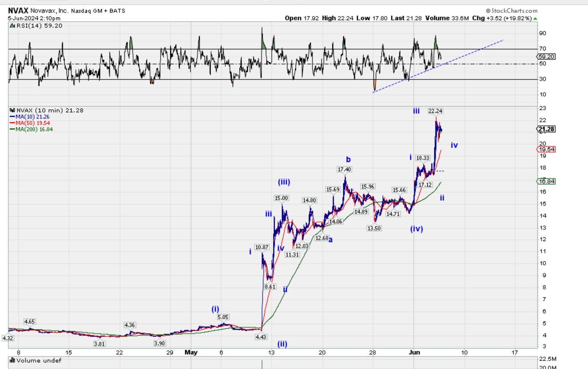Select the MA(10) 21.26 legend entry

[30, 117]
